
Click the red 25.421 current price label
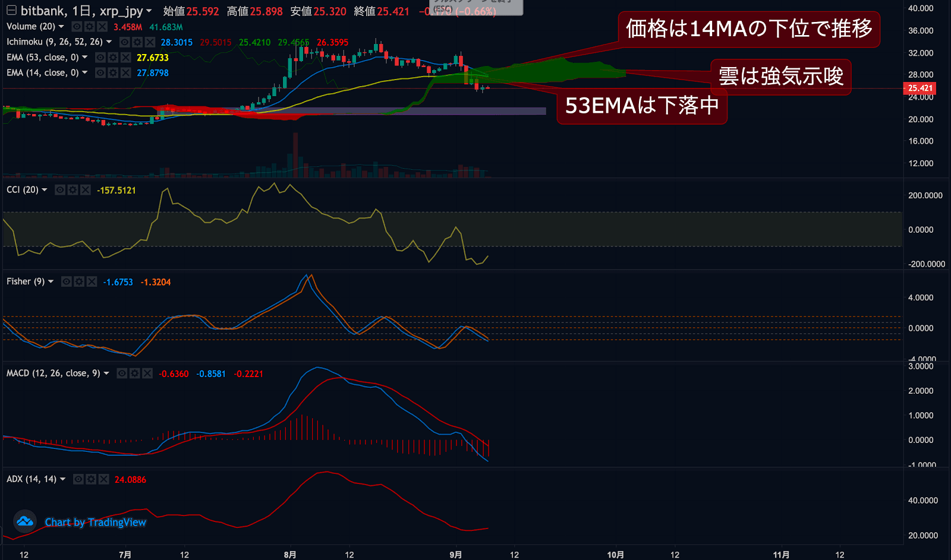coord(919,88)
